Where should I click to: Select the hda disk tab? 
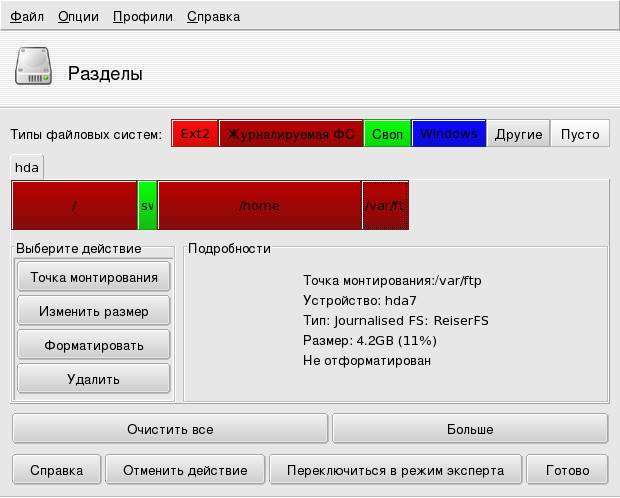click(x=26, y=168)
